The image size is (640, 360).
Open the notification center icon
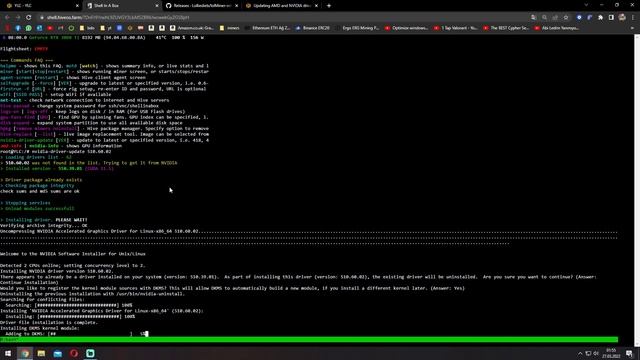click(630, 353)
